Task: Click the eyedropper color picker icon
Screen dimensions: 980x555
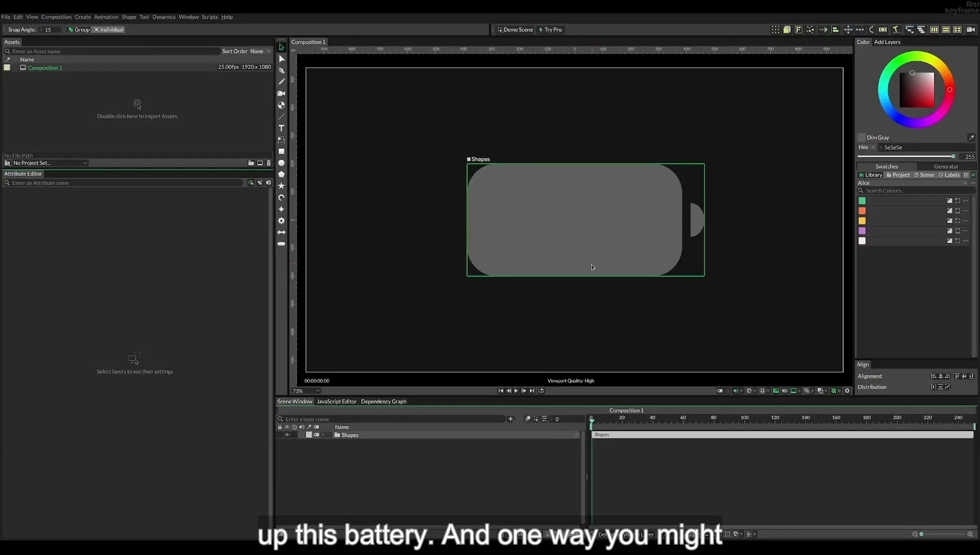Action: (971, 137)
